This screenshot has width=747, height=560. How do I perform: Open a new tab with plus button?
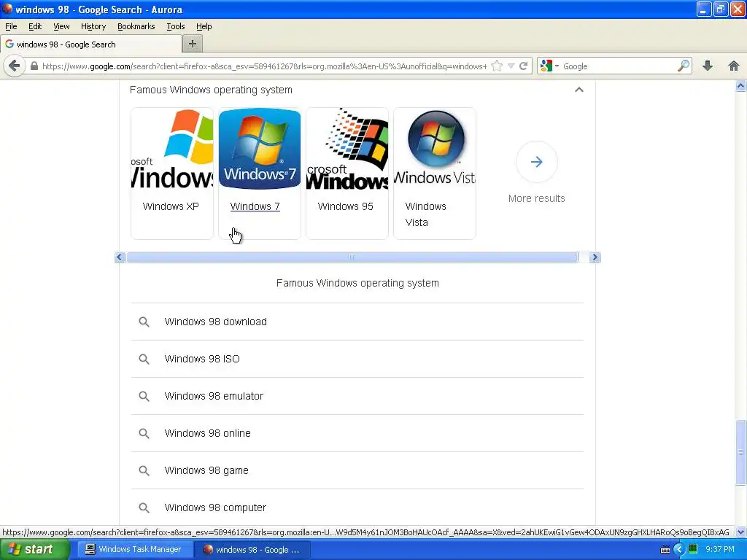[x=193, y=44]
